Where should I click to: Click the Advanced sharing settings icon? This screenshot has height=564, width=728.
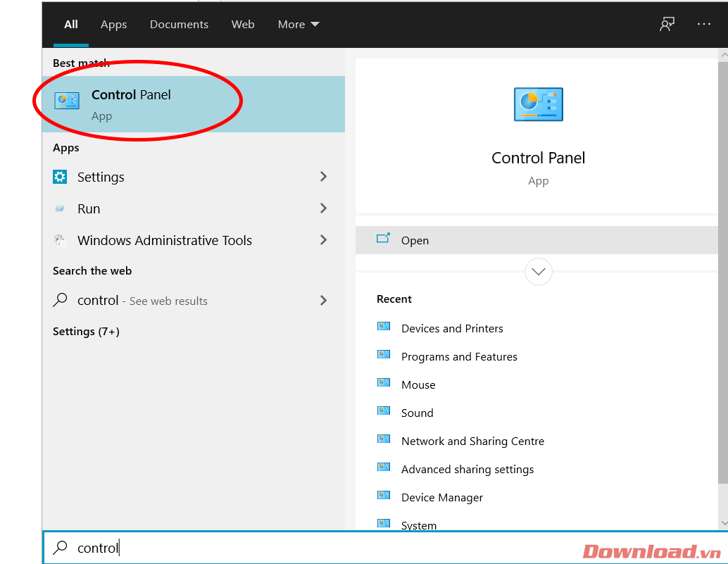[384, 467]
